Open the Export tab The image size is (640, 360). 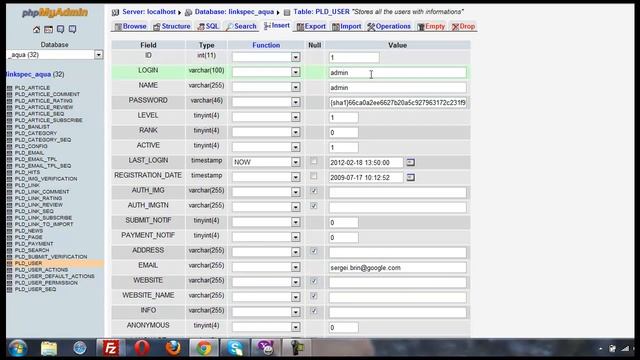pos(311,27)
